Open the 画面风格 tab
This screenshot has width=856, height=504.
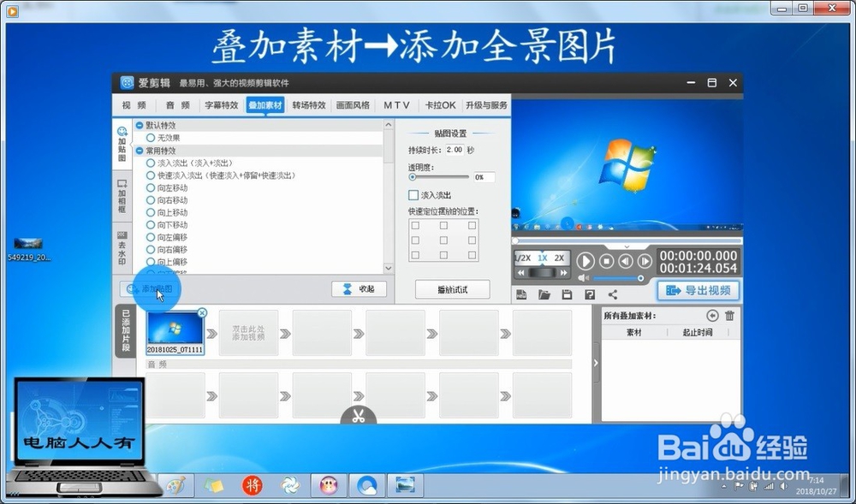[353, 105]
